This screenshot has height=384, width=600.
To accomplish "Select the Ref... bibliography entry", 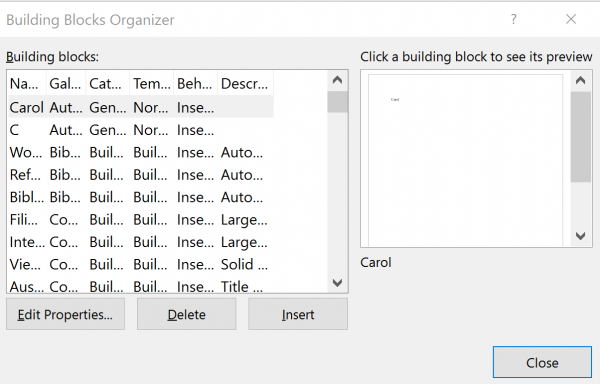I will click(141, 175).
